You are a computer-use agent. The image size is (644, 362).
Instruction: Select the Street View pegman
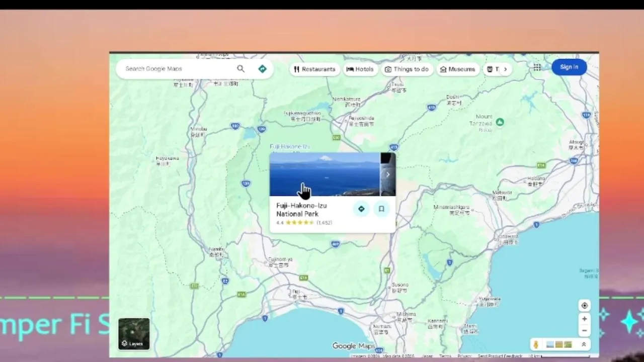click(536, 344)
